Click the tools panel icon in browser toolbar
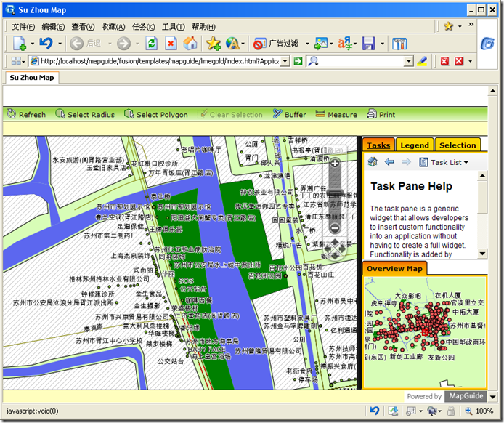504x423 pixels. tap(399, 44)
